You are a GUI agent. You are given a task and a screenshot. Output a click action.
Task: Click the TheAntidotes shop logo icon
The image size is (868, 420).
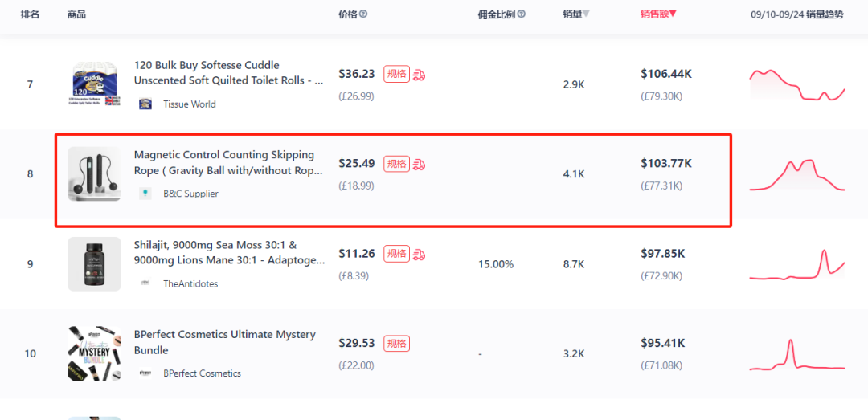(145, 283)
